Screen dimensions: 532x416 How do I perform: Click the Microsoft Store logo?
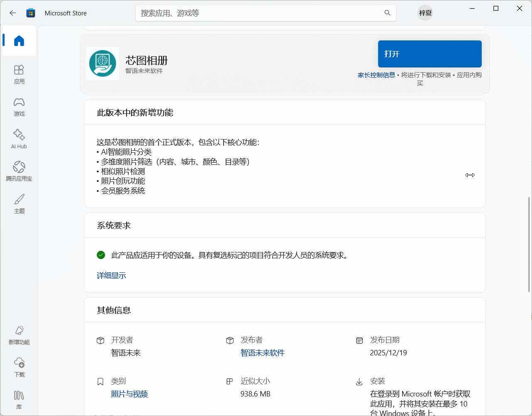tap(30, 13)
